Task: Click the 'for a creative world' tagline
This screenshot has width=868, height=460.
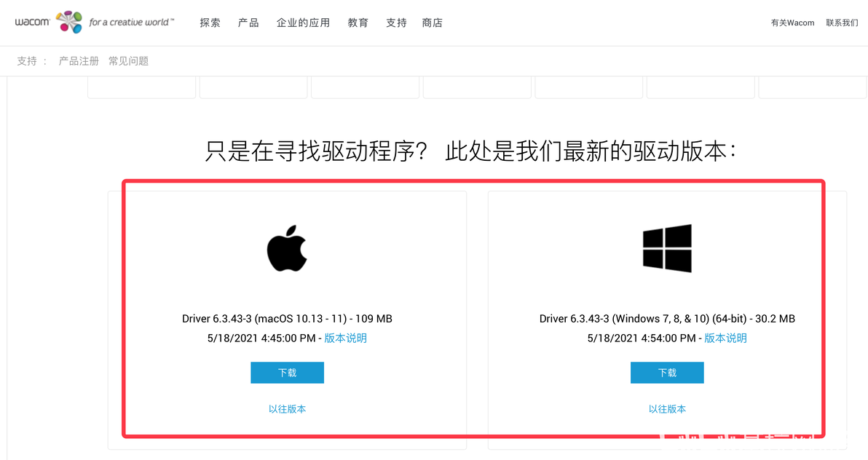Action: click(131, 22)
